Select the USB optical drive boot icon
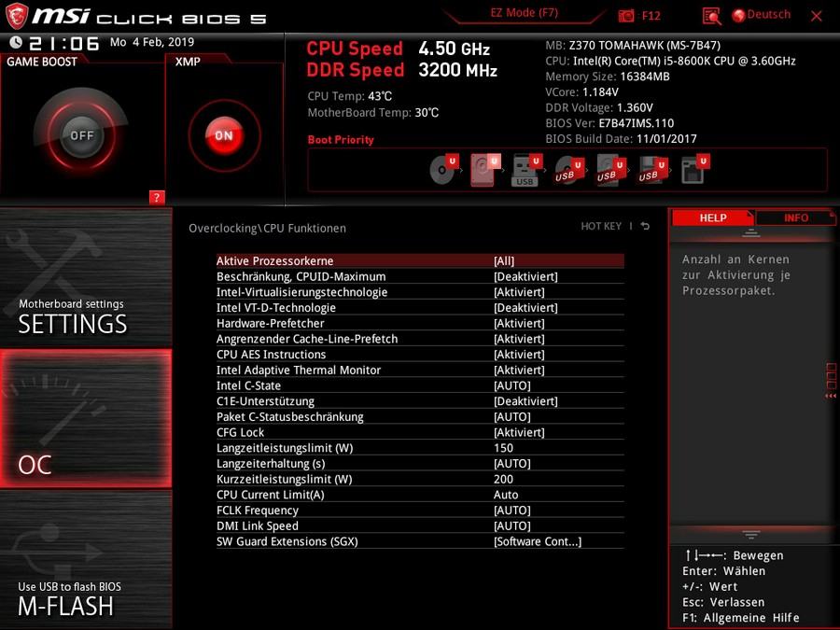840x630 pixels. [568, 171]
